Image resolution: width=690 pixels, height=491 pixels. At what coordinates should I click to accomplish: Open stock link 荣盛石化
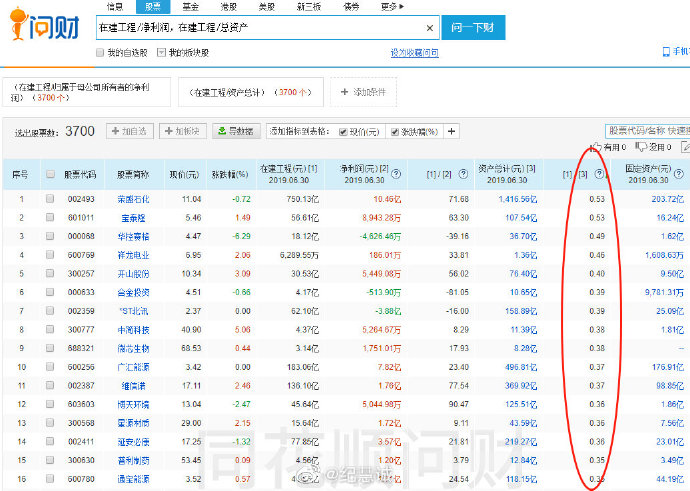[x=133, y=199]
